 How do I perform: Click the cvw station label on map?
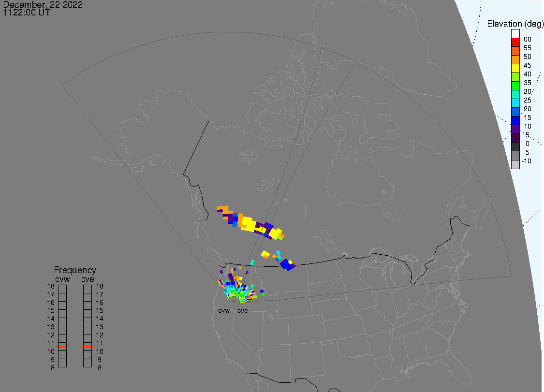[x=224, y=311]
